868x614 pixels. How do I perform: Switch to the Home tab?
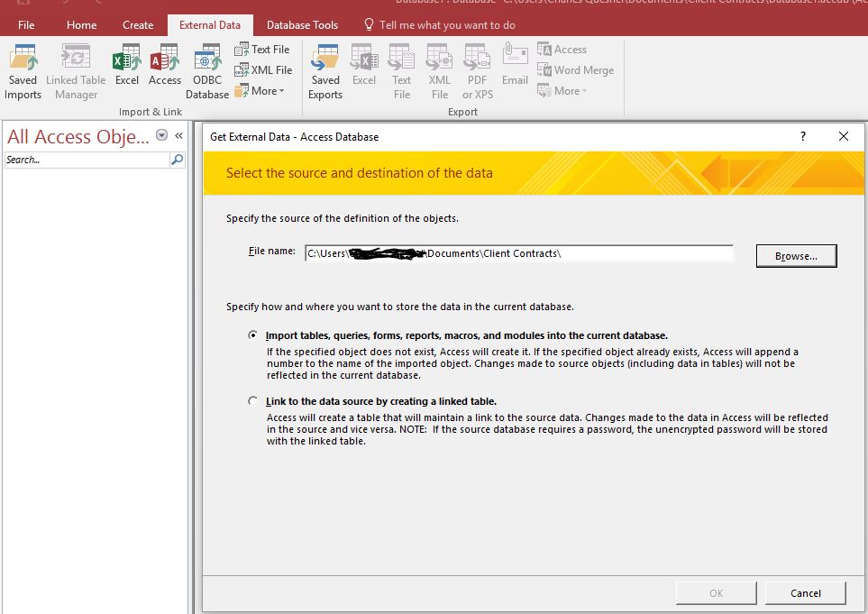point(81,25)
